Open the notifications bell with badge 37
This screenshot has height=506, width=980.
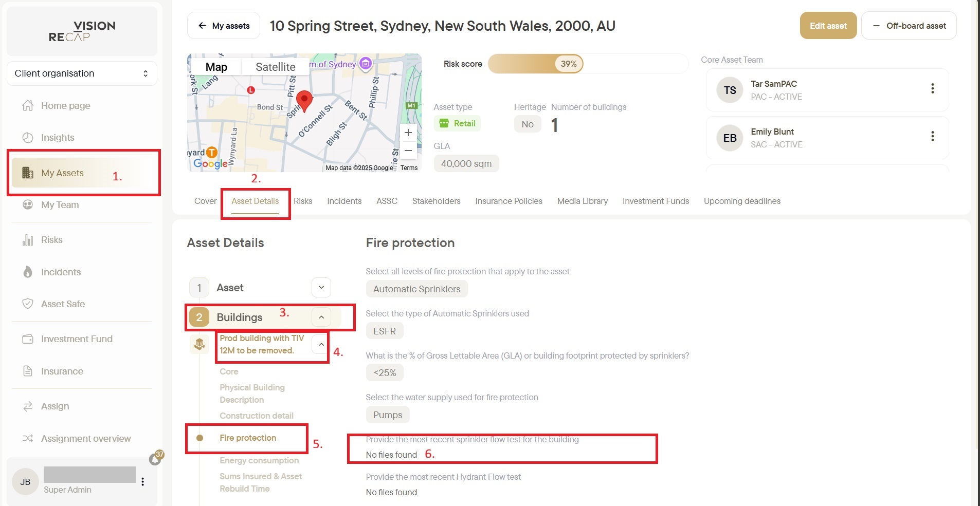pos(156,458)
